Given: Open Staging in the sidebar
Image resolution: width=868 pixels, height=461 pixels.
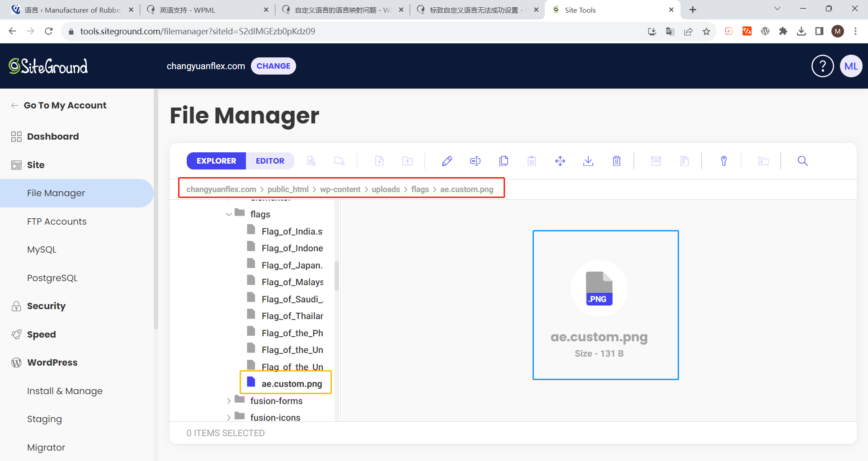Looking at the screenshot, I should [x=44, y=419].
